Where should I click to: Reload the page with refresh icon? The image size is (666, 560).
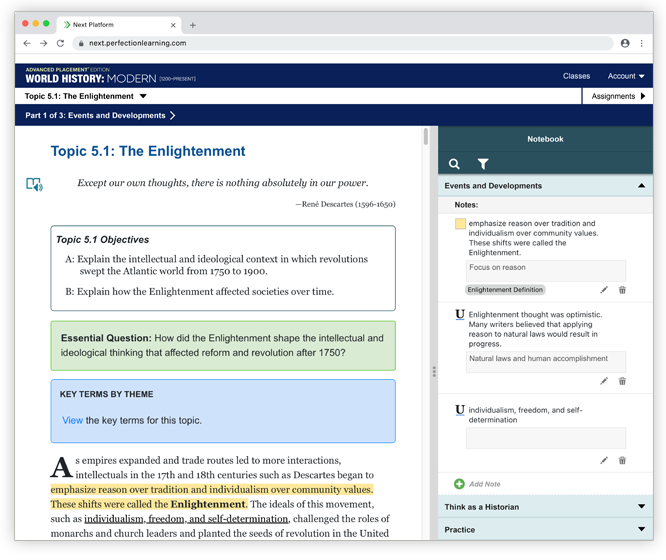click(60, 43)
